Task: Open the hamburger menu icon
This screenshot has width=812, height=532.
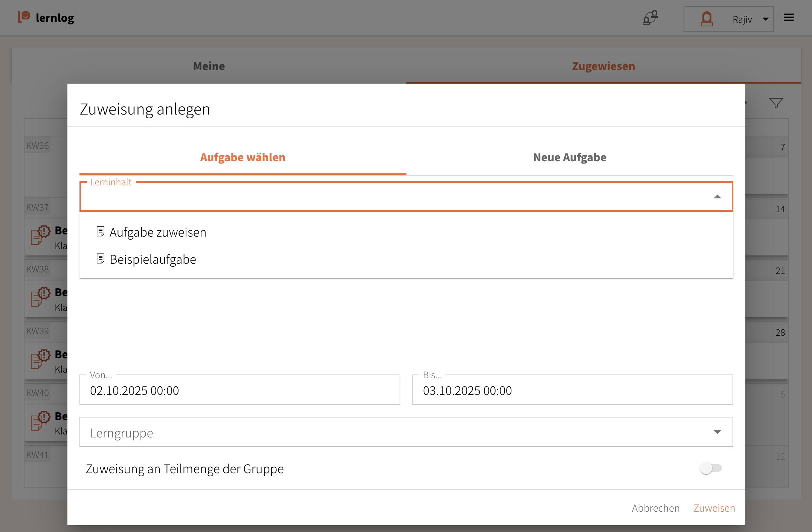Action: click(x=789, y=18)
